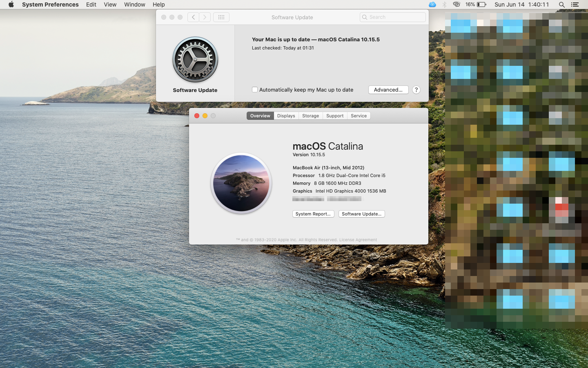Viewport: 588px width, 368px height.
Task: Click the System Report... button
Action: pos(313,214)
